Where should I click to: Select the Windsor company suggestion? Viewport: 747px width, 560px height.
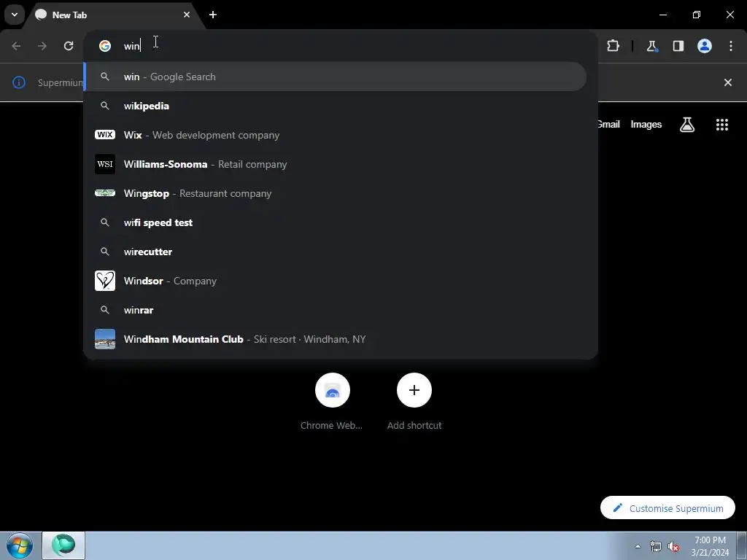click(336, 281)
